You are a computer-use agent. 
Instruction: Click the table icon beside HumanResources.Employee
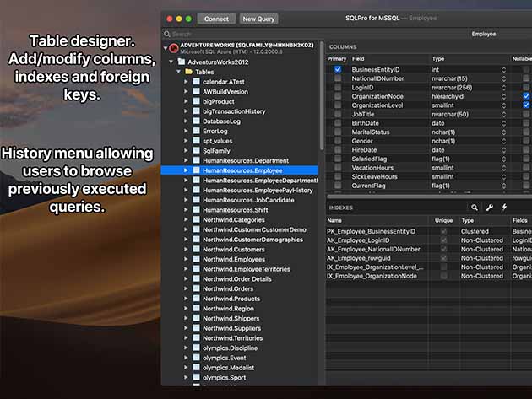tap(196, 170)
